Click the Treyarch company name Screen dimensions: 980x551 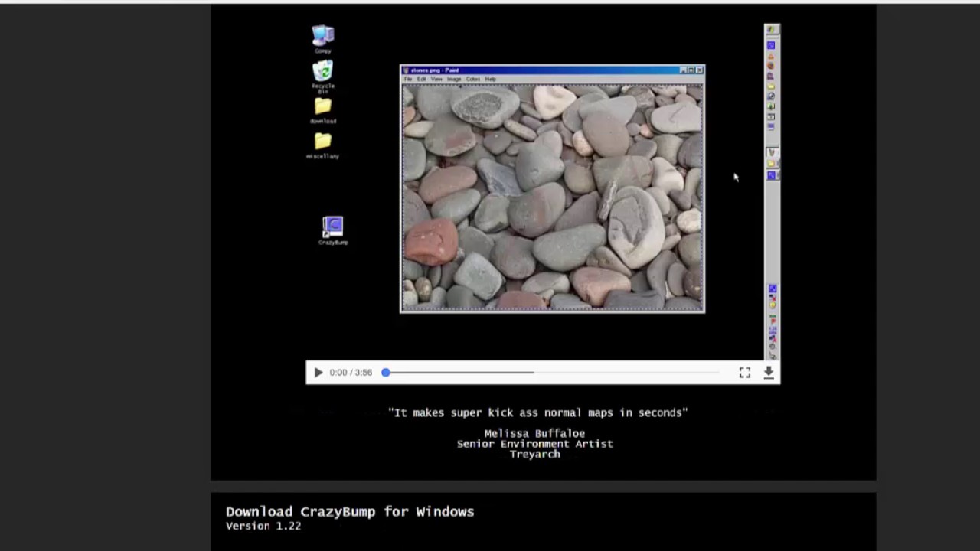pyautogui.click(x=534, y=454)
